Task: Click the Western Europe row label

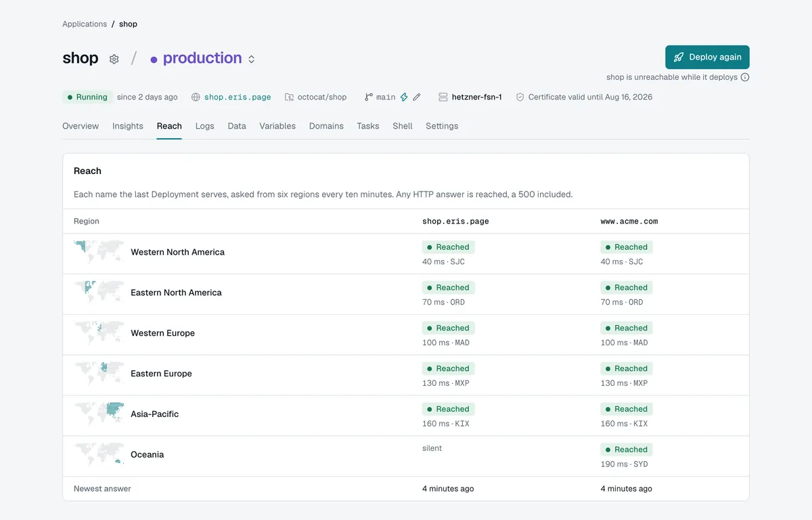Action: pyautogui.click(x=162, y=333)
